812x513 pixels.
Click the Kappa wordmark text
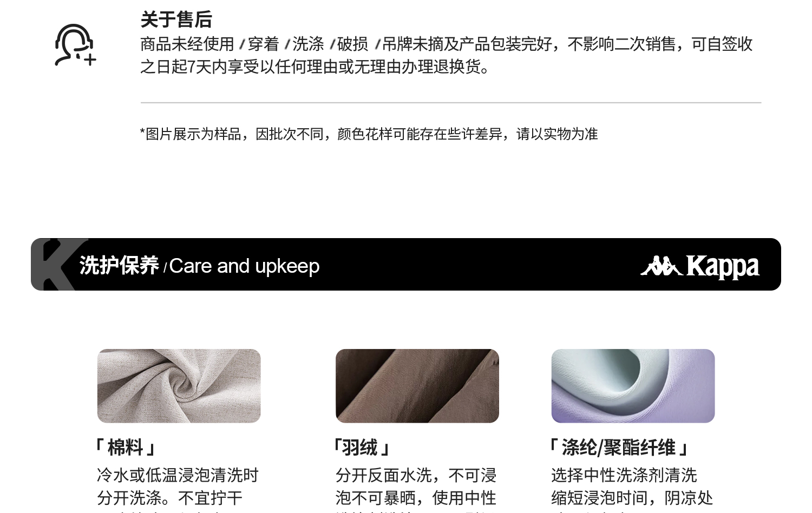click(x=723, y=266)
